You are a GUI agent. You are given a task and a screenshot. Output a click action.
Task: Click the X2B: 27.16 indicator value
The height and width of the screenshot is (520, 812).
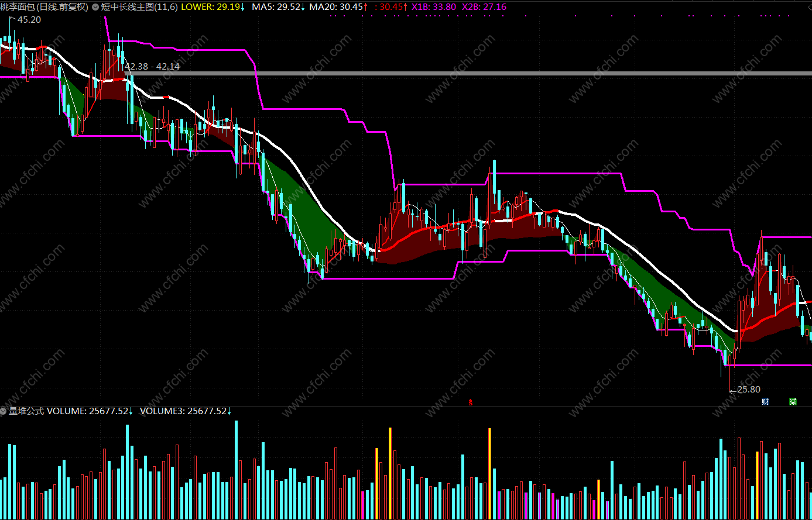(x=484, y=7)
